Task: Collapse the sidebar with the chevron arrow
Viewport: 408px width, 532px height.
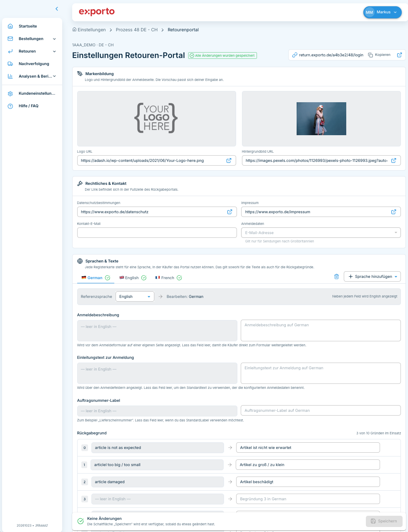Action: coord(57,9)
